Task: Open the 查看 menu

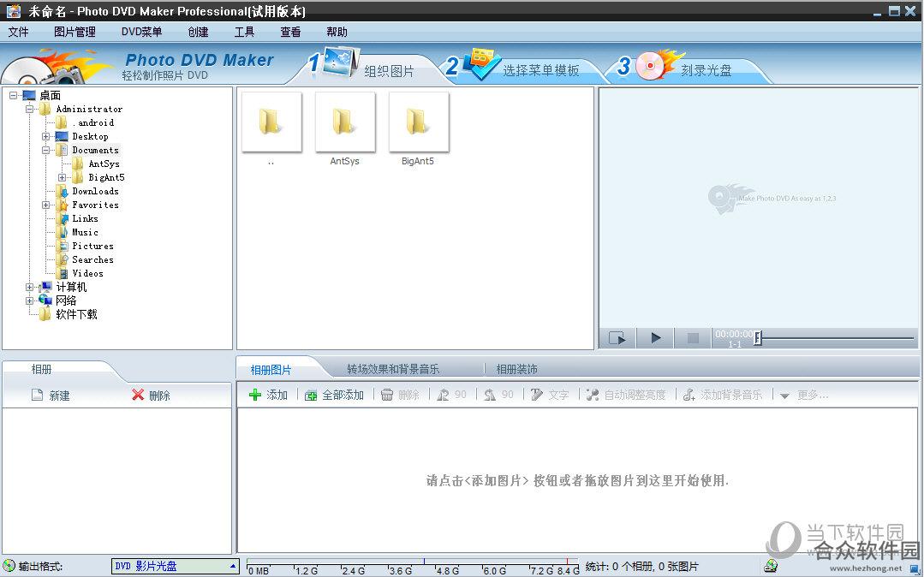Action: point(290,32)
